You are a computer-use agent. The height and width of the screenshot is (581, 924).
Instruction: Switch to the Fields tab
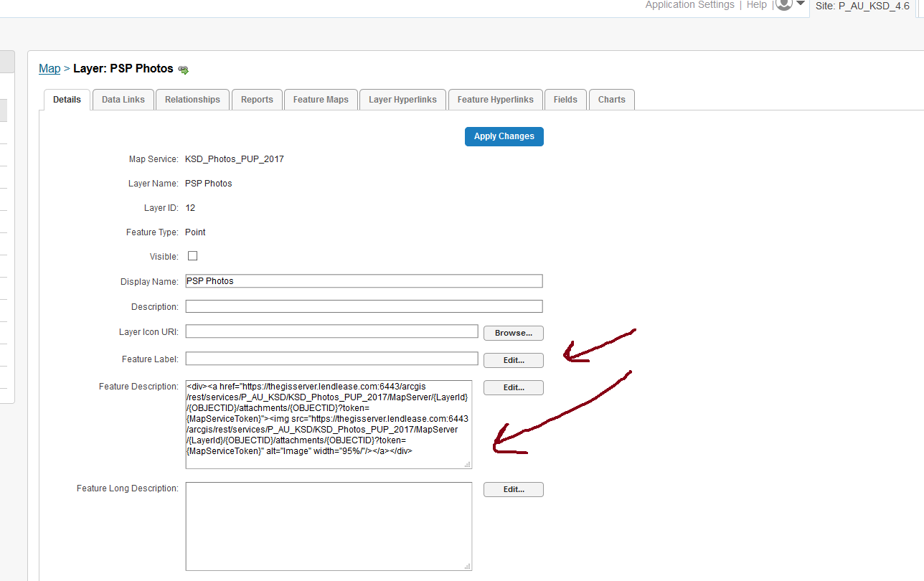[x=565, y=100]
